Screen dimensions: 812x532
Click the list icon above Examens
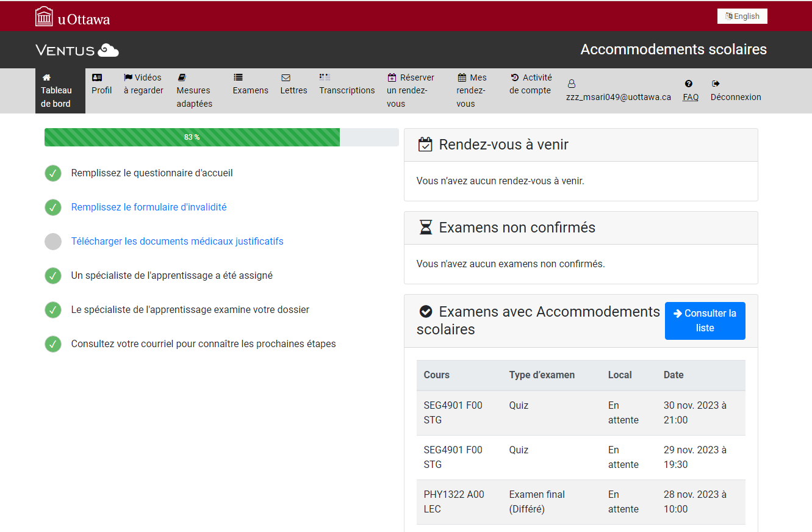[x=238, y=77]
